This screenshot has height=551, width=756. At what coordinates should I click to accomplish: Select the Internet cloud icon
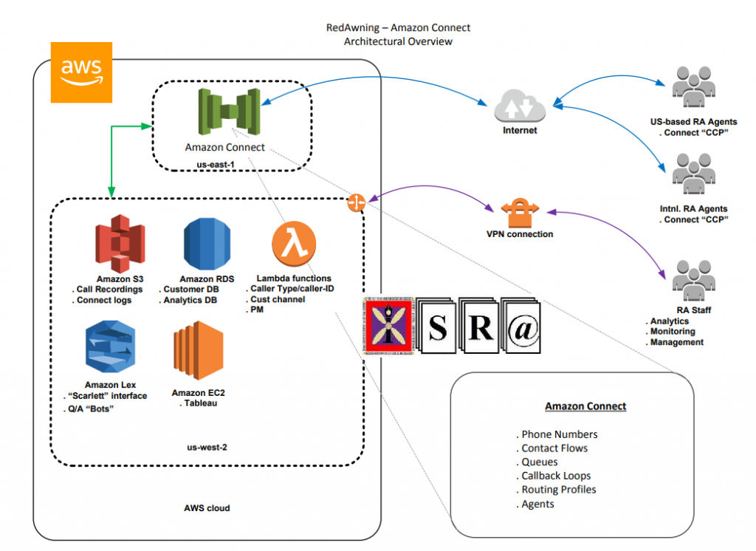[x=520, y=109]
